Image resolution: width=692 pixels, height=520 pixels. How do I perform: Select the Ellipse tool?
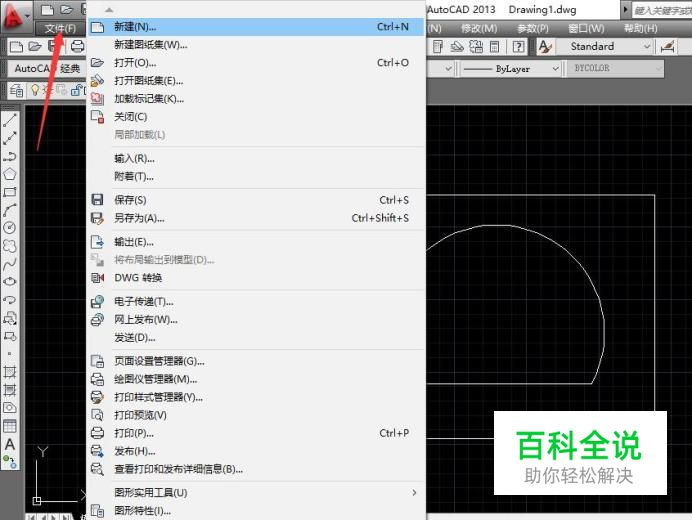(x=10, y=282)
